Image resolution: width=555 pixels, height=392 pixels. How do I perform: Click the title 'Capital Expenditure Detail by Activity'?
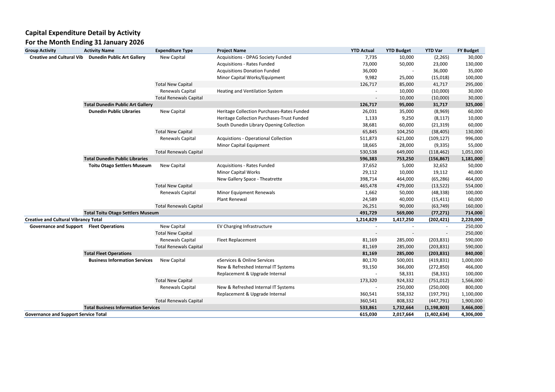click(x=83, y=33)
